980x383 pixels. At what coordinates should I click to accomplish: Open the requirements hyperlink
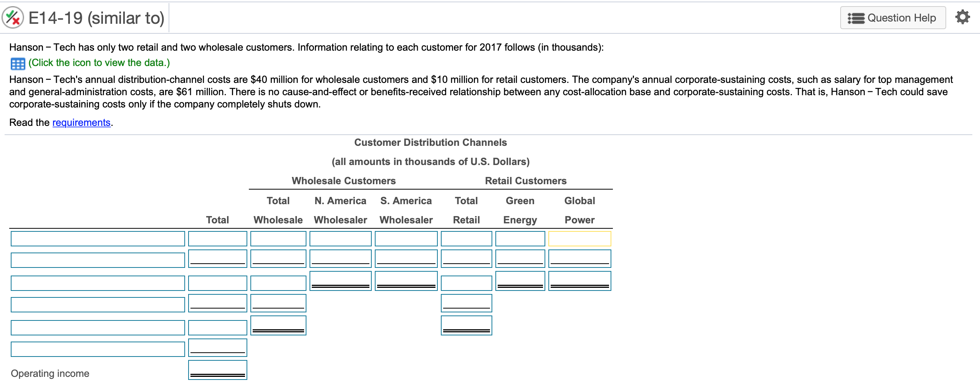pos(81,122)
